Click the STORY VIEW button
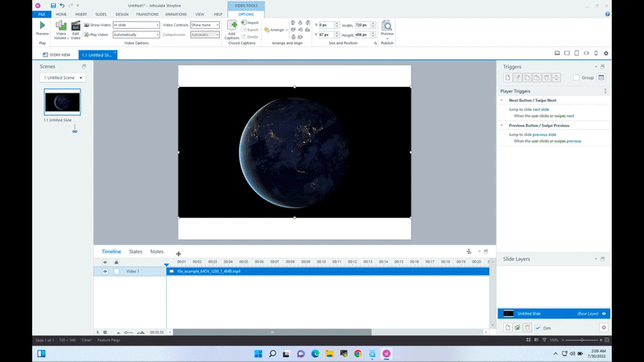Image resolution: width=644 pixels, height=362 pixels. pos(56,55)
